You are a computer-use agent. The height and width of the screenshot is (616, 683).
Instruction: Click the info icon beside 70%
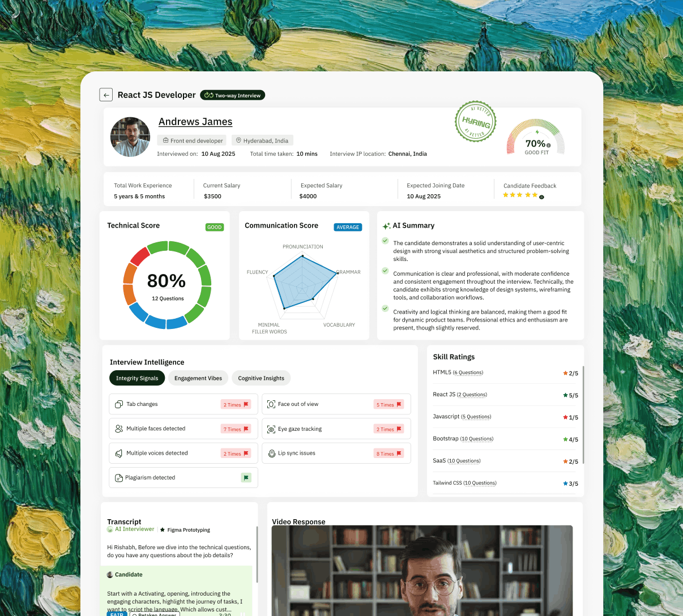pos(549,146)
